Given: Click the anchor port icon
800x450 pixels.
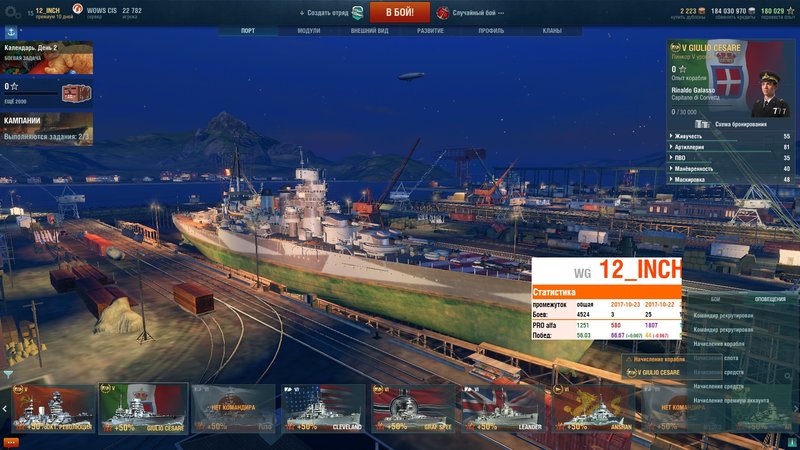Looking at the screenshot, I should [x=11, y=32].
